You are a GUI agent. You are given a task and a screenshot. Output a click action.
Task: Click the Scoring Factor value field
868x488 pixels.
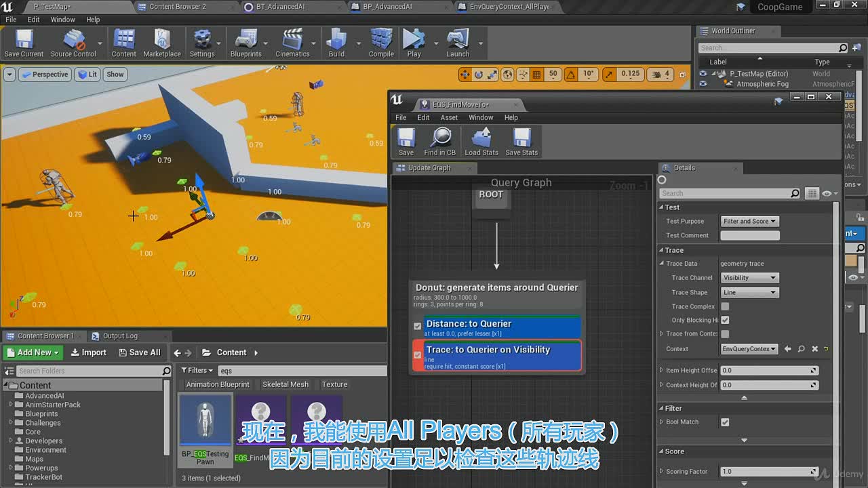click(x=769, y=472)
